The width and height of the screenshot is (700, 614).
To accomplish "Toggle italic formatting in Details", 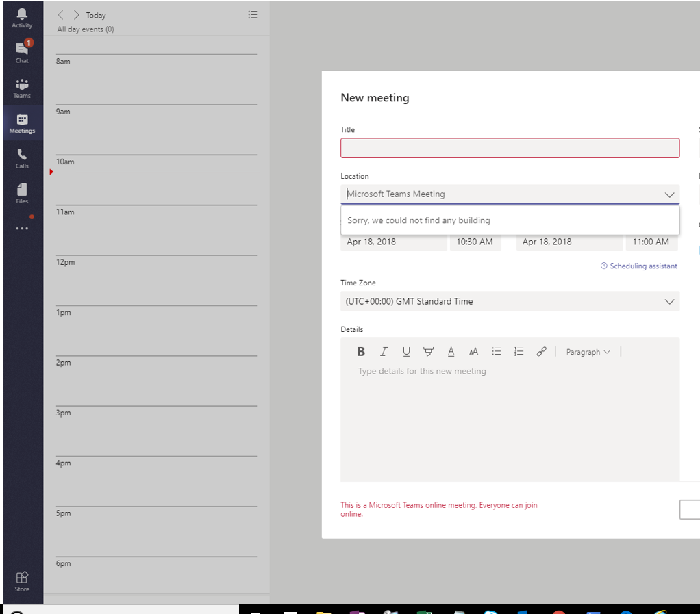I will tap(384, 352).
